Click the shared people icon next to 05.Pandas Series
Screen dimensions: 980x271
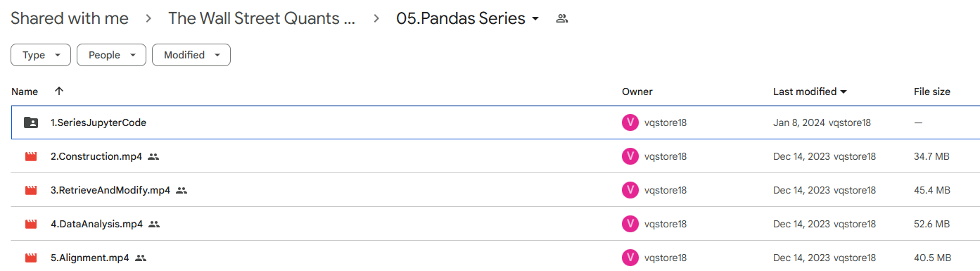(x=561, y=19)
